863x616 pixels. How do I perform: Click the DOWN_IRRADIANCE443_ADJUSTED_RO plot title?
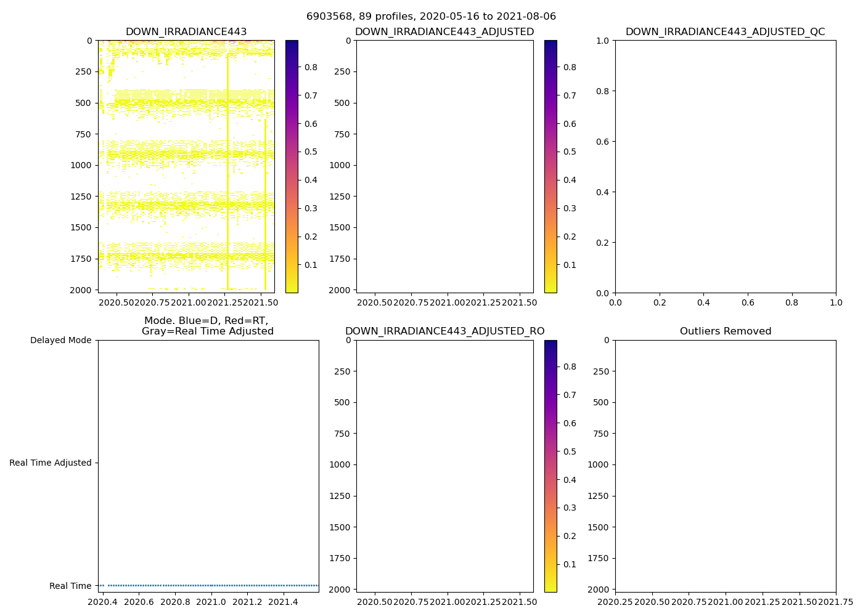pyautogui.click(x=444, y=331)
